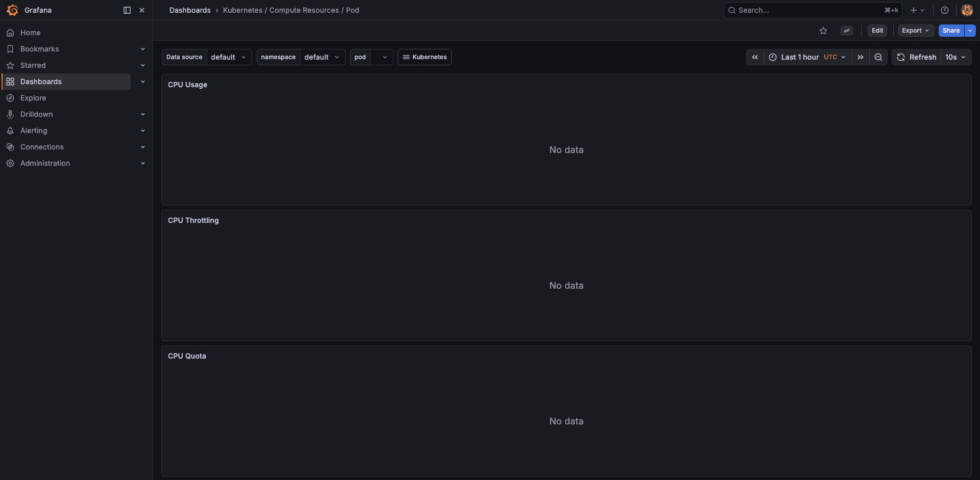Open the Last 1 hour time picker
The height and width of the screenshot is (480, 980).
pos(800,57)
